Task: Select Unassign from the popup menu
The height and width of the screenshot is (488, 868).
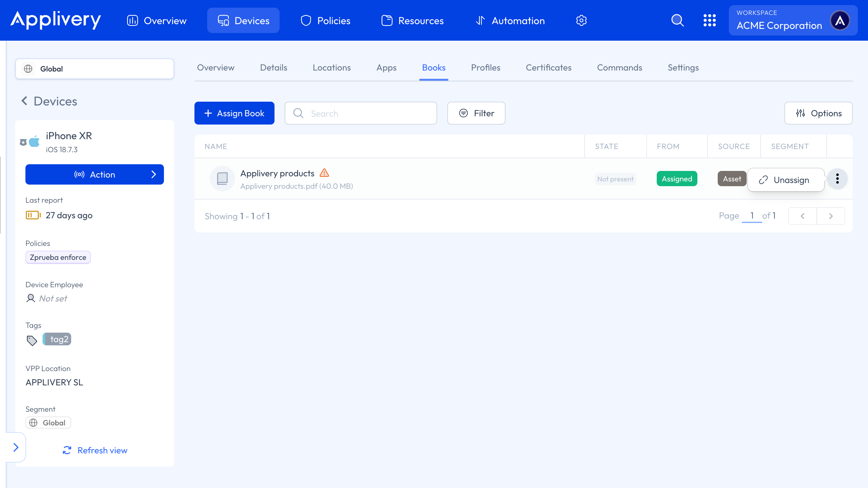Action: click(785, 180)
